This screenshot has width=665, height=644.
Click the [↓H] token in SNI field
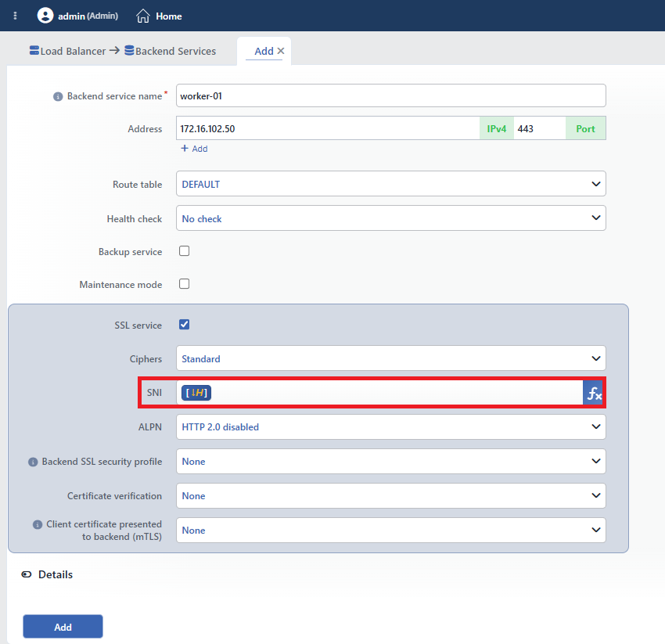[196, 393]
